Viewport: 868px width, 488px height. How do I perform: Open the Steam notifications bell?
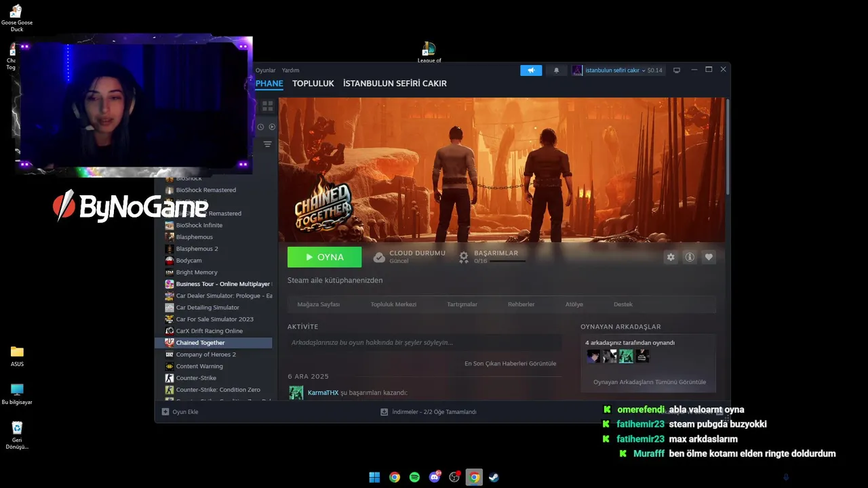coord(557,70)
